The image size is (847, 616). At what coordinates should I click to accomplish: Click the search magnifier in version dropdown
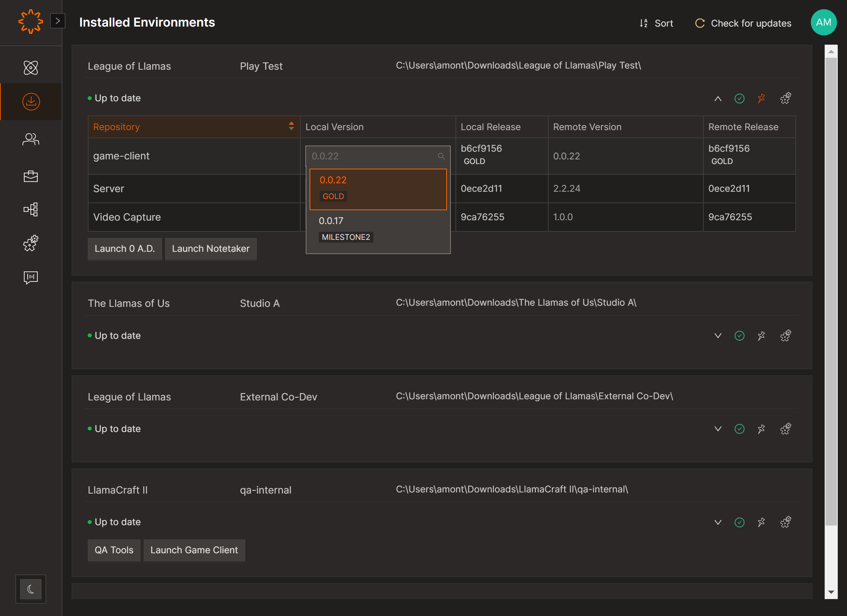tap(441, 156)
